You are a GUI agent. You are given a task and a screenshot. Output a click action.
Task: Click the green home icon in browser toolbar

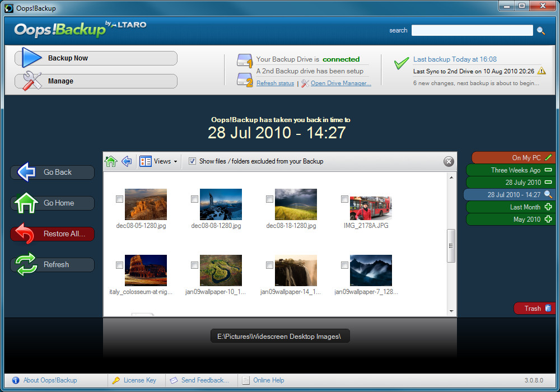pyautogui.click(x=111, y=161)
